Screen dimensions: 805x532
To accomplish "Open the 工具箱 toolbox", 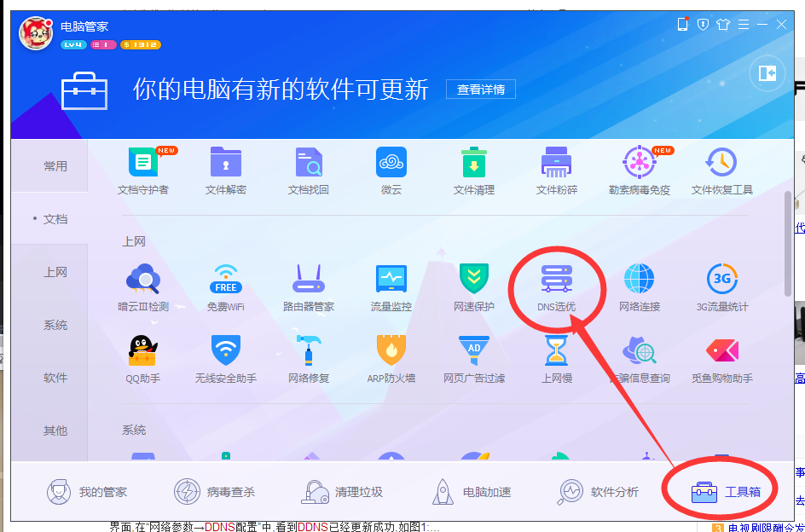I will click(x=726, y=491).
